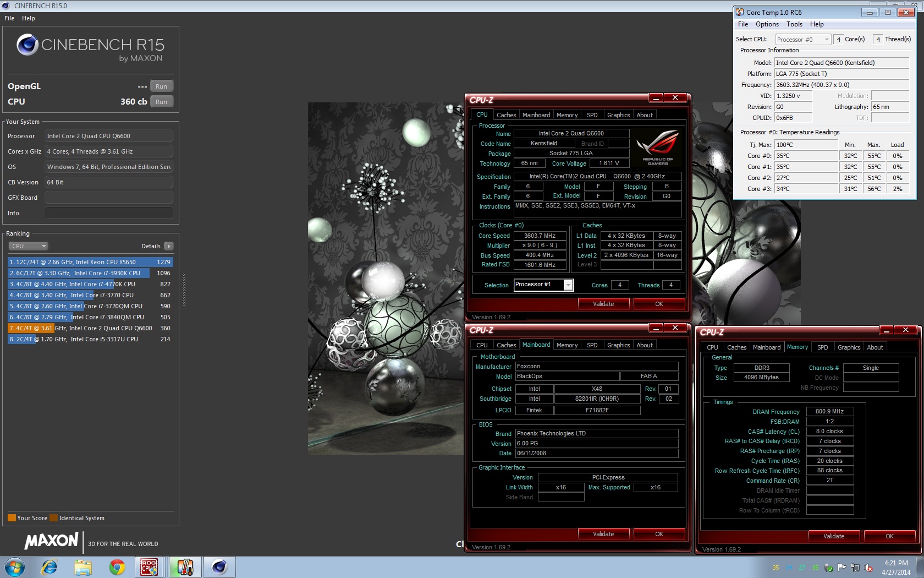The width and height of the screenshot is (924, 578).
Task: Click OK in the Mainboard CPU-Z window
Action: [659, 534]
